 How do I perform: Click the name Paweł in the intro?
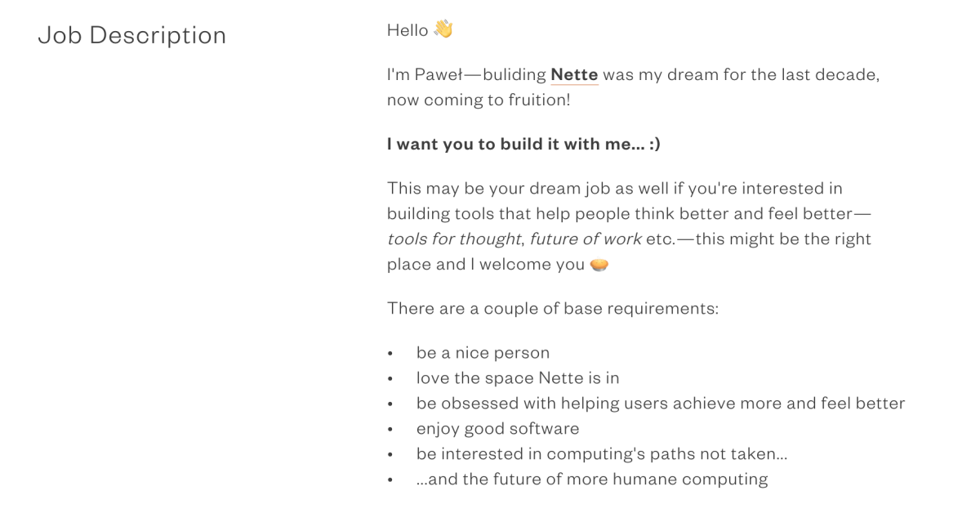439,75
